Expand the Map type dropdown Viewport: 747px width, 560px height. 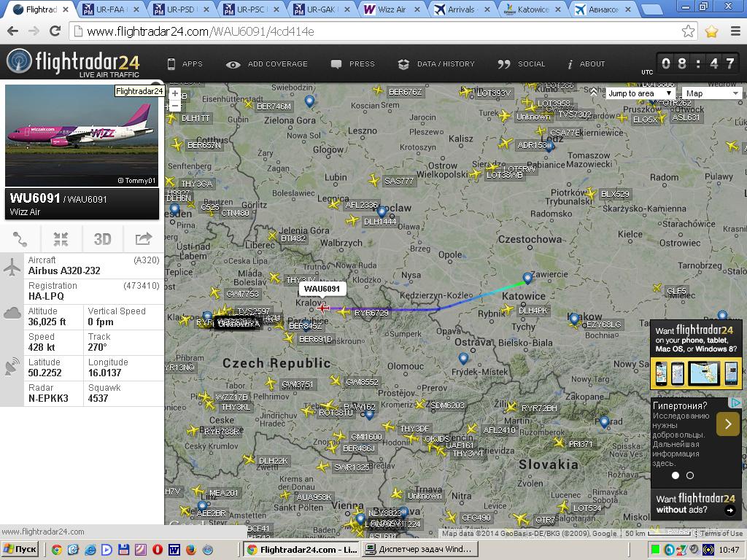[x=712, y=93]
